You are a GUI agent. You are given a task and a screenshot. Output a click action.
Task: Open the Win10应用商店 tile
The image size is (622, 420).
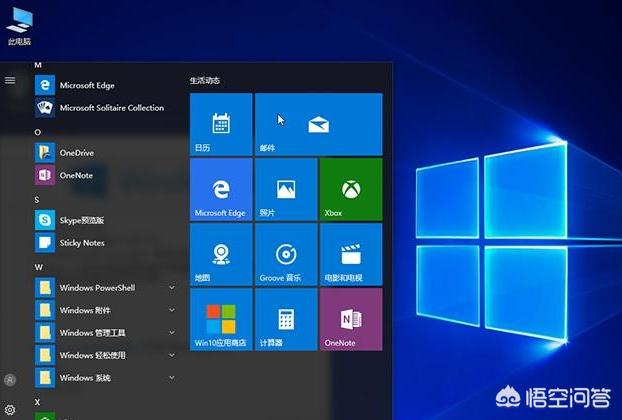(x=221, y=319)
